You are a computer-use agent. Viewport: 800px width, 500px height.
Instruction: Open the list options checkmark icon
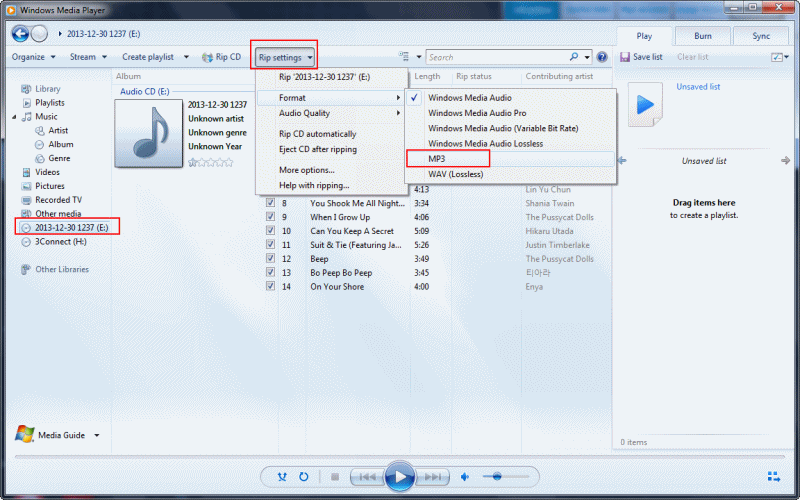coord(777,57)
